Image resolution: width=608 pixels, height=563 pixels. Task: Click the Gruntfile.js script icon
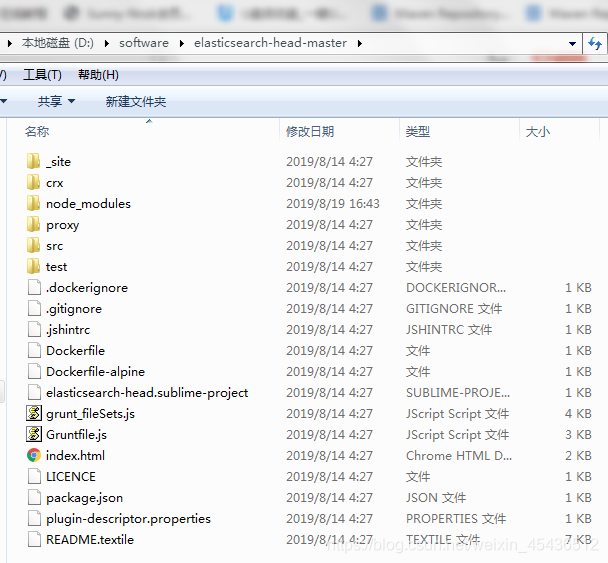click(34, 434)
